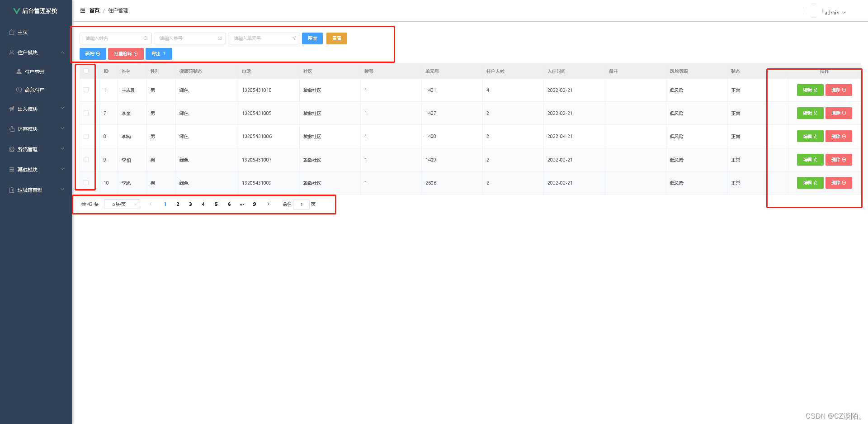Go to page 9

tap(255, 204)
